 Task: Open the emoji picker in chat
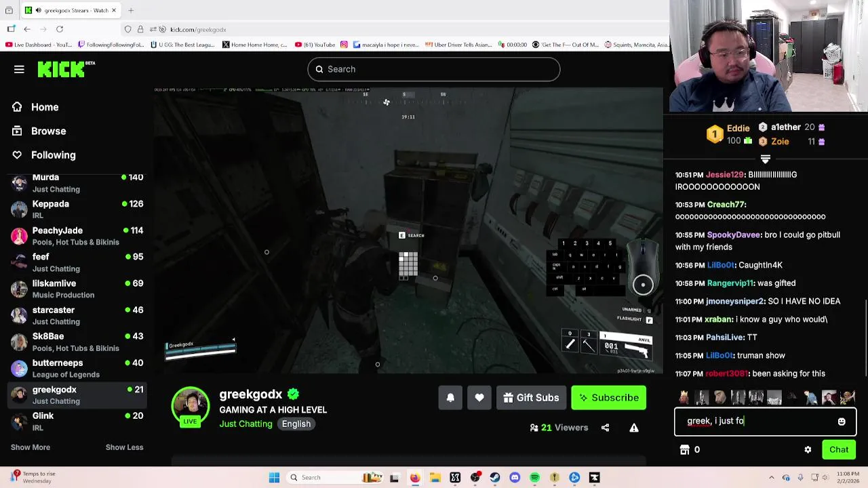[842, 422]
